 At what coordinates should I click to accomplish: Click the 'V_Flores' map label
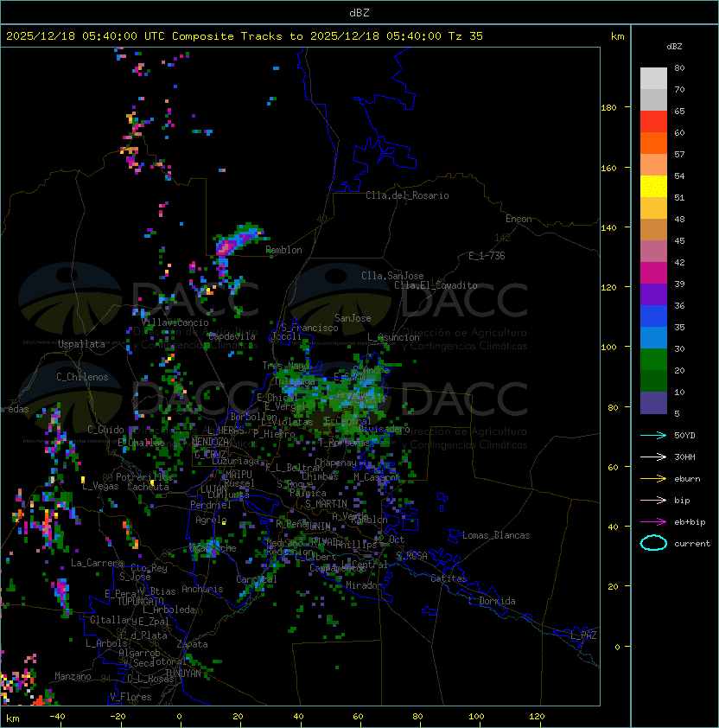[x=130, y=697]
